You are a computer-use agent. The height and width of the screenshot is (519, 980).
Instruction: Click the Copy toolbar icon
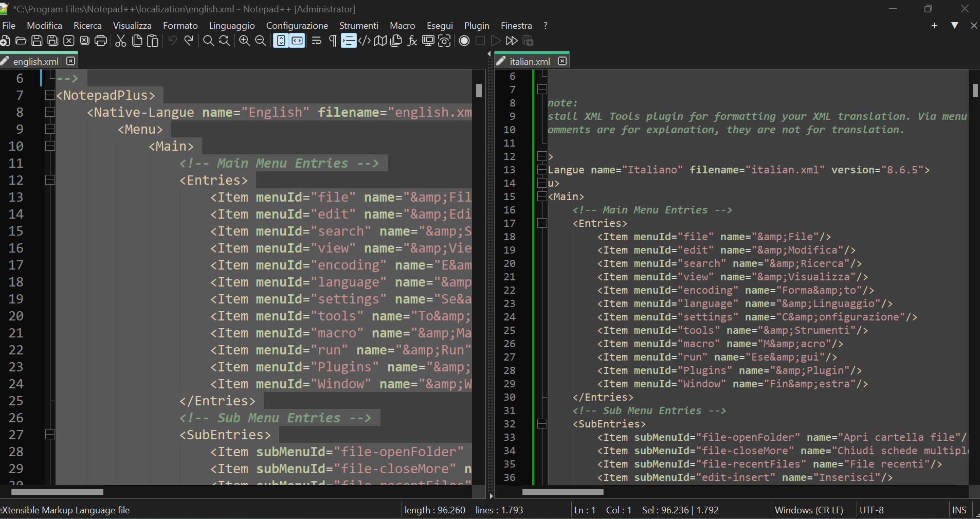pos(137,41)
